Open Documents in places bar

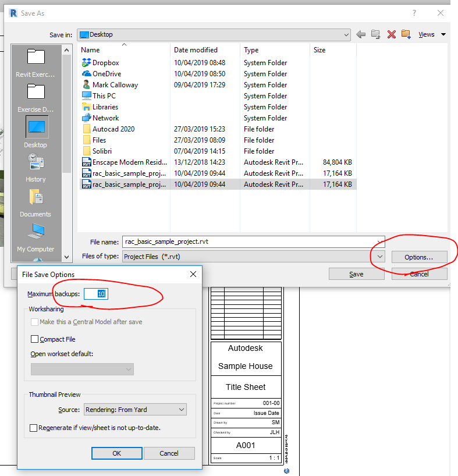(36, 203)
